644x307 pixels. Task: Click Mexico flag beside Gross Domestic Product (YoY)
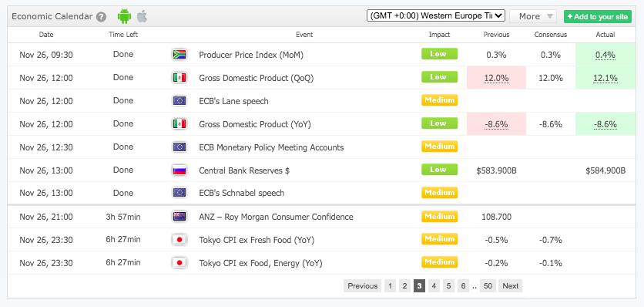(179, 124)
